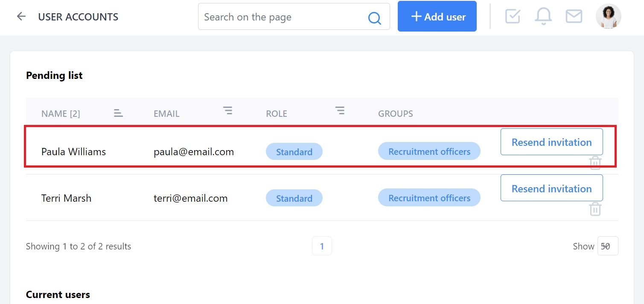The width and height of the screenshot is (644, 304).
Task: Click Terri's Recruitment officers group tag
Action: (x=429, y=198)
